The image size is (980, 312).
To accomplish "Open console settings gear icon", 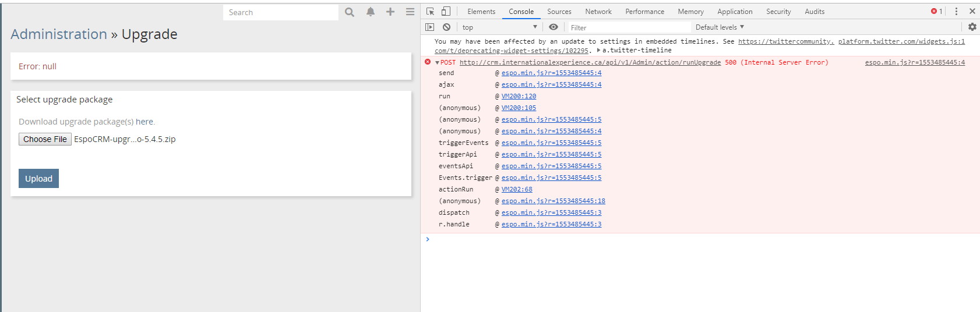I will [972, 27].
